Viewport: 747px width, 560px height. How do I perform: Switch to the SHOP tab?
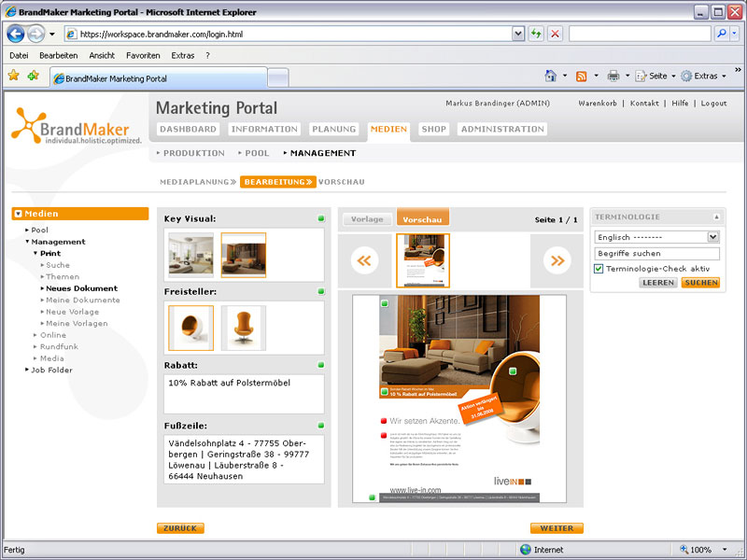(433, 130)
